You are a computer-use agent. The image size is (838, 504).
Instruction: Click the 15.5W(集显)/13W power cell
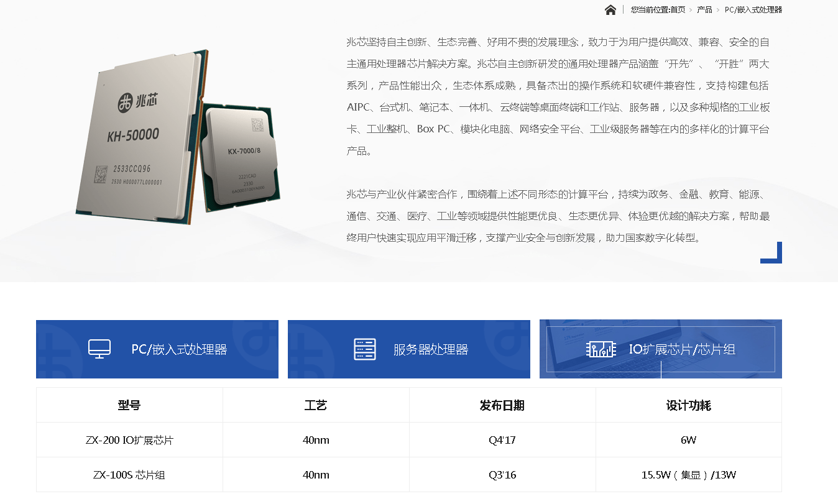click(688, 475)
